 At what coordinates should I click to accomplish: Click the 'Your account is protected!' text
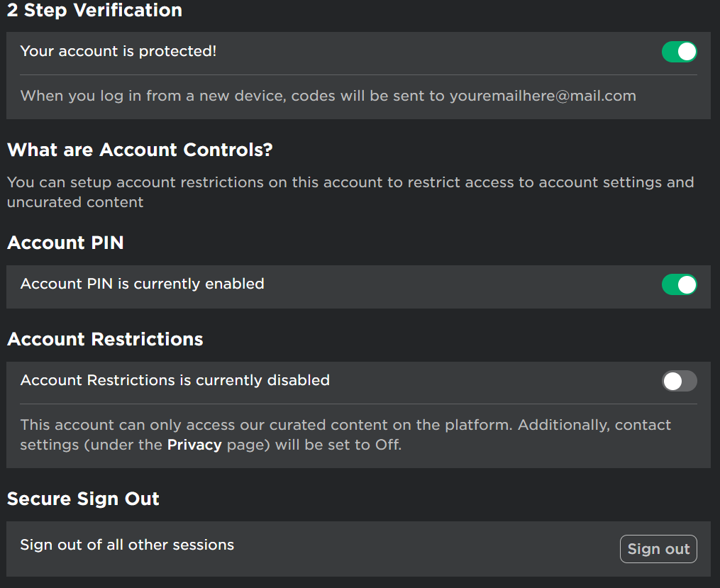point(118,52)
